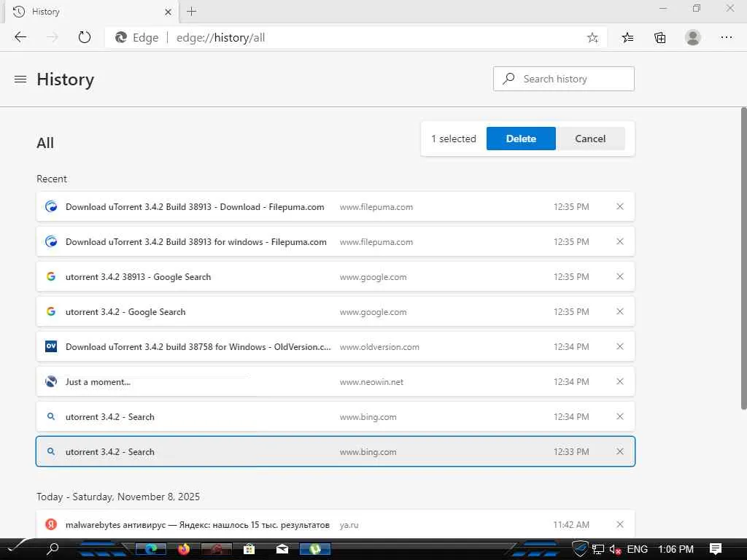This screenshot has width=747, height=560.
Task: Click the network tray icon
Action: pyautogui.click(x=598, y=550)
